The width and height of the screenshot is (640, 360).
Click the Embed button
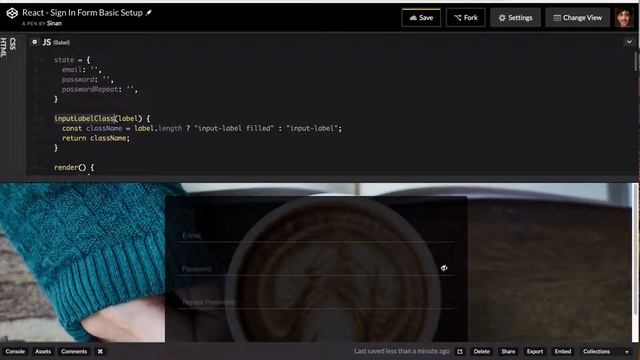click(x=562, y=351)
